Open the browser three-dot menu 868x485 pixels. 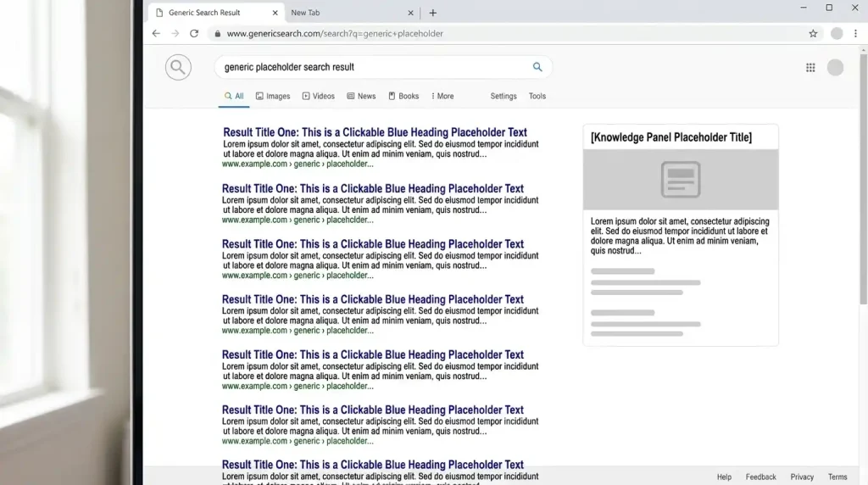(855, 34)
